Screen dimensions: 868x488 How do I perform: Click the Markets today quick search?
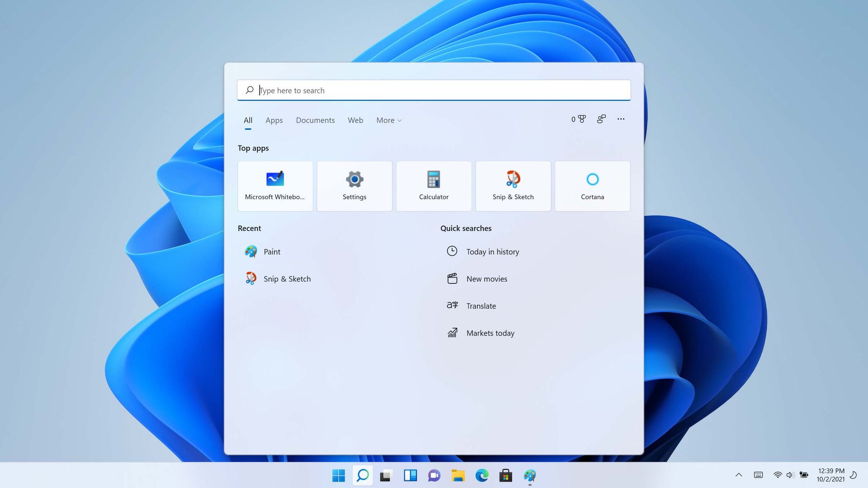tap(490, 333)
